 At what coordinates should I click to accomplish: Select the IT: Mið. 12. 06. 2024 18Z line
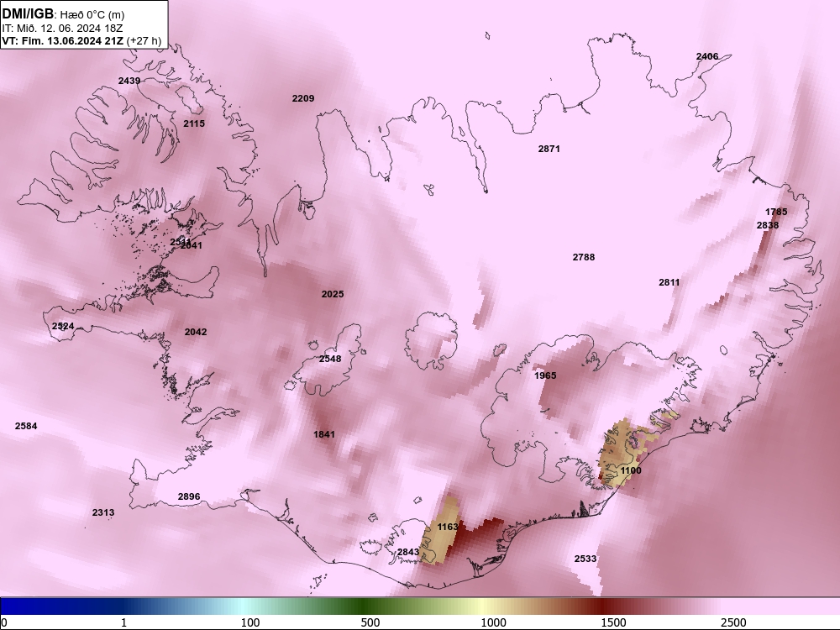[x=63, y=28]
